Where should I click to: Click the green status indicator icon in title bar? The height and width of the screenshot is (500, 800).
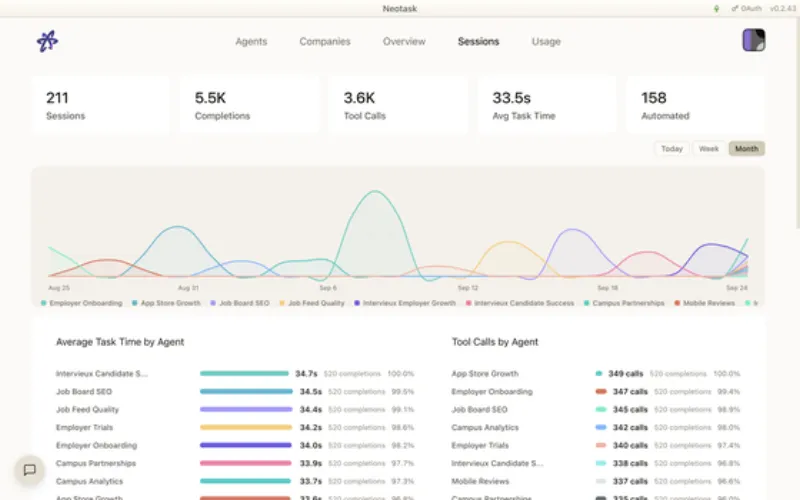pyautogui.click(x=716, y=9)
